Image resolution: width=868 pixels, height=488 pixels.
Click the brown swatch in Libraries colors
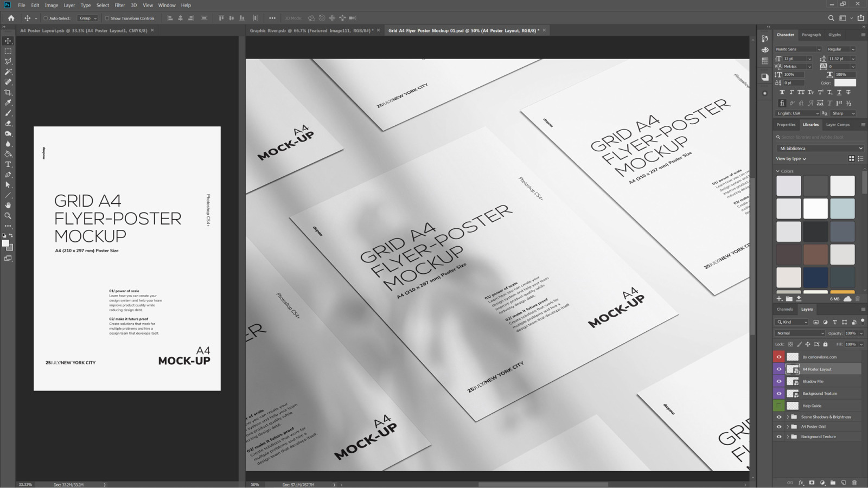[x=815, y=254]
